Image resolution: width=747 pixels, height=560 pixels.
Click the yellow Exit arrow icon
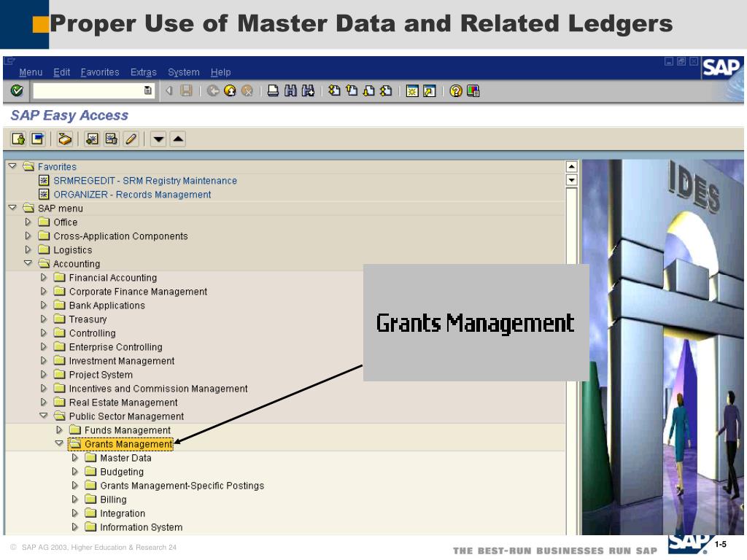point(230,90)
